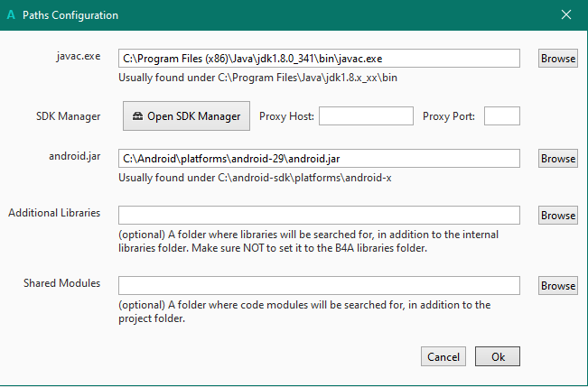This screenshot has width=588, height=387.
Task: Click into the Proxy Port field
Action: [x=502, y=115]
